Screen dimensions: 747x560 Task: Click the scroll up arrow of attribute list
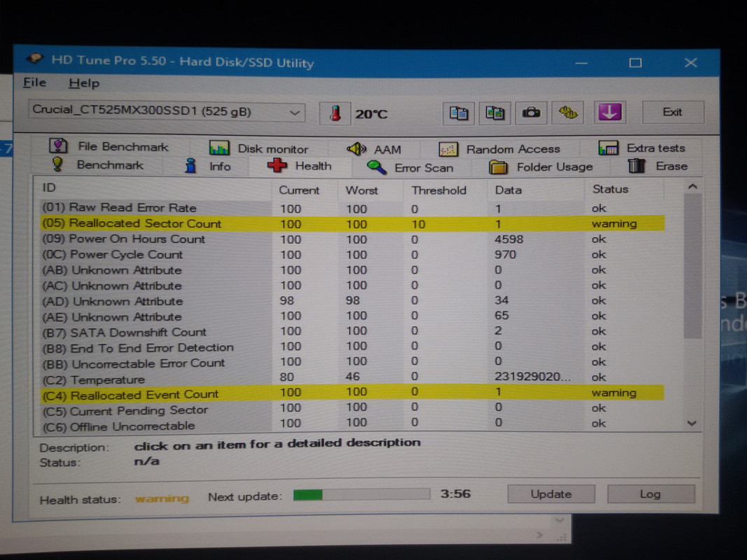pyautogui.click(x=692, y=187)
